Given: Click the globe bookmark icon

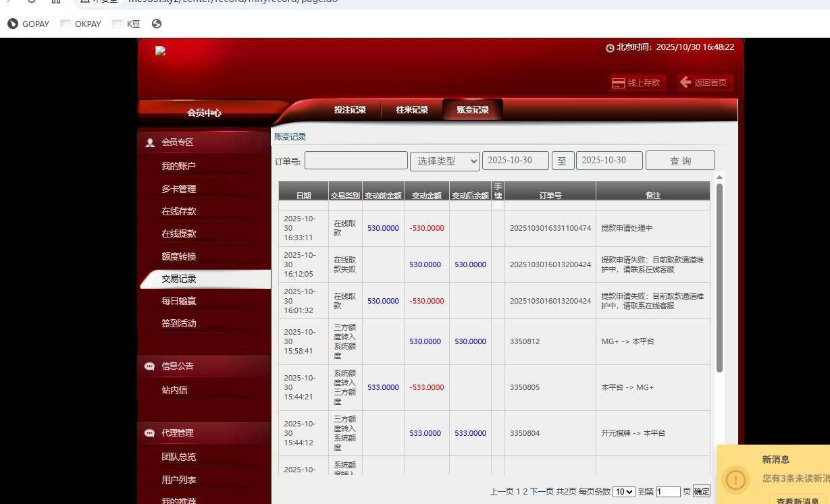Looking at the screenshot, I should pos(157,24).
